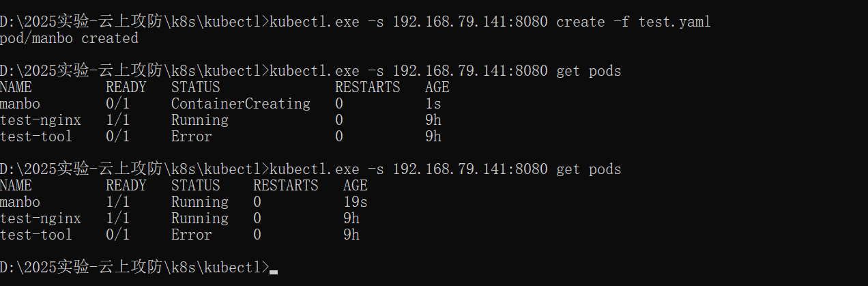Click the "-s" flag in the create command

375,22
